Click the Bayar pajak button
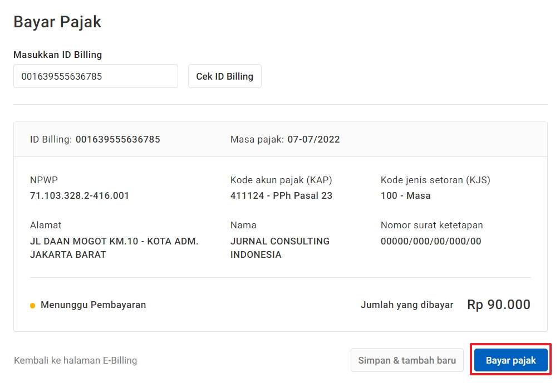This screenshot has width=560, height=392. pos(510,360)
